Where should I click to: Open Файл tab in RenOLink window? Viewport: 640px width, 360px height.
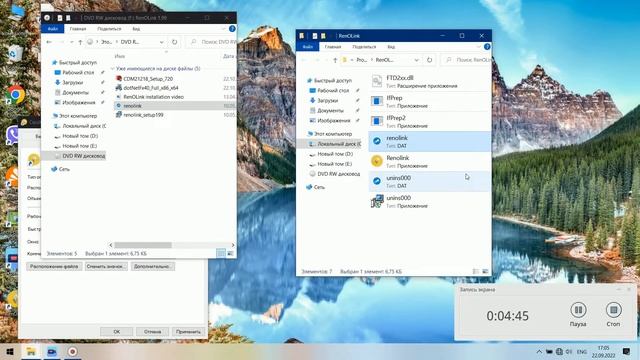click(307, 47)
